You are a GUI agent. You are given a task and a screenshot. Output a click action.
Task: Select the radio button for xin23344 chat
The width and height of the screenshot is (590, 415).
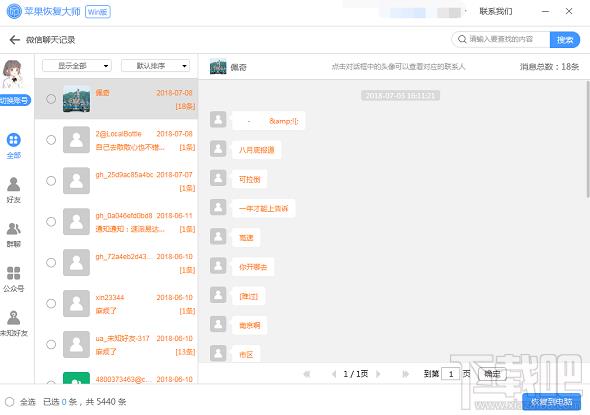tap(51, 304)
